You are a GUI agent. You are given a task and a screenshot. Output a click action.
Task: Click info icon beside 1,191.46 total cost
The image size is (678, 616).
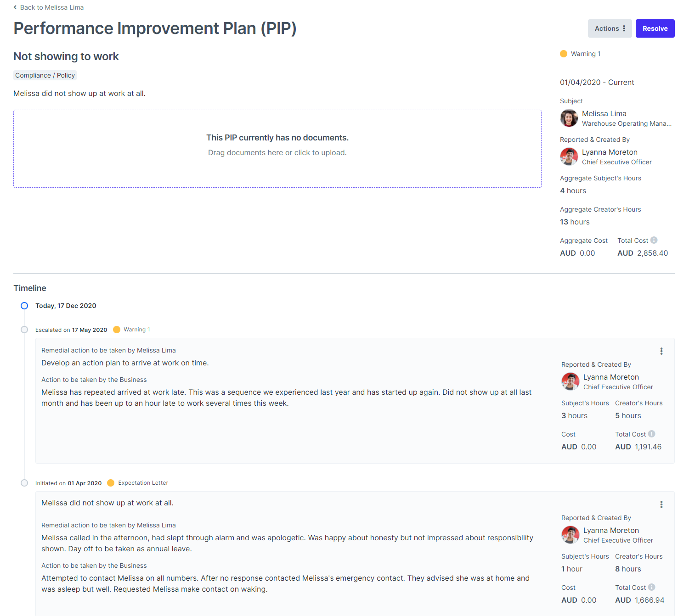[x=652, y=434]
